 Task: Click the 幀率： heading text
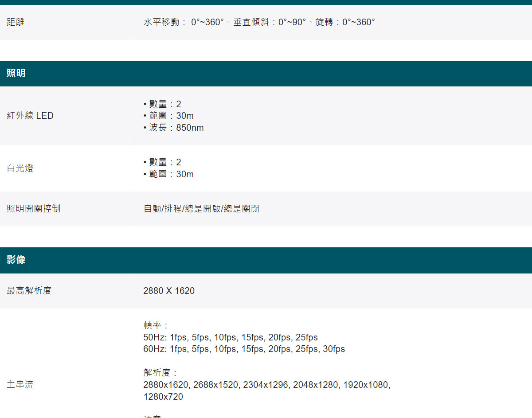click(155, 326)
